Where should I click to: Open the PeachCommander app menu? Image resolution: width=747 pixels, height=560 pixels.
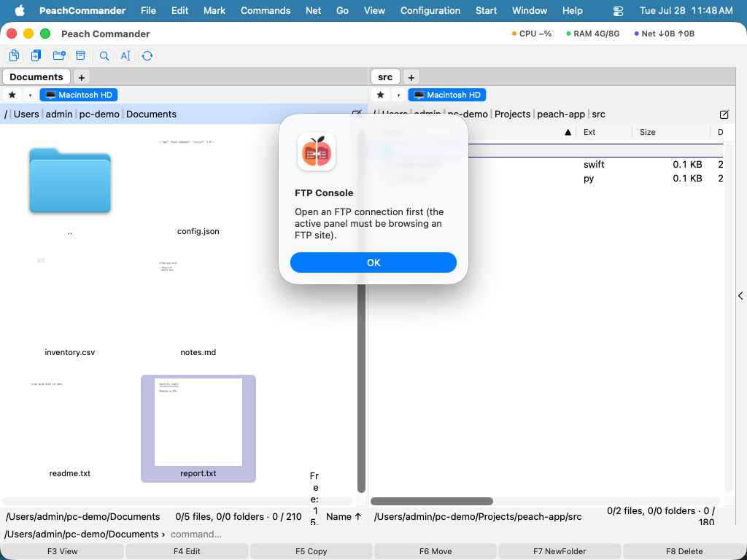(x=82, y=10)
